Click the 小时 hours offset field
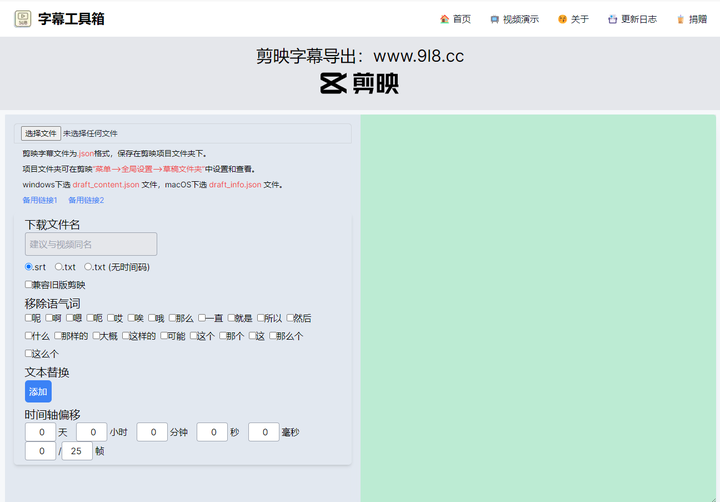Viewport: 720px width, 502px height. coord(92,432)
